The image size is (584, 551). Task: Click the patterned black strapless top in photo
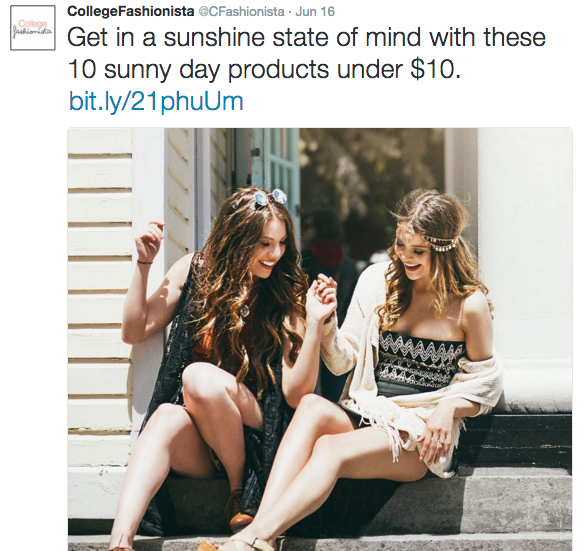point(419,358)
